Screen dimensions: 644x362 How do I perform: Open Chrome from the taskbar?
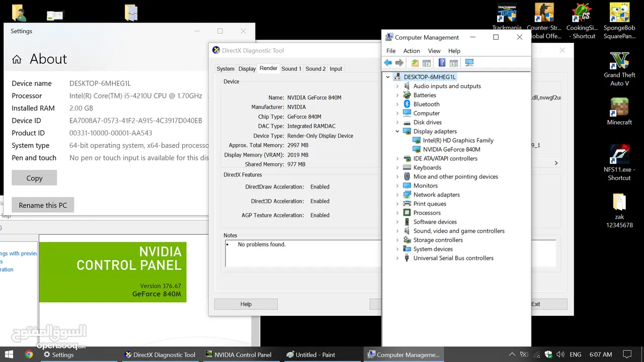point(29,354)
